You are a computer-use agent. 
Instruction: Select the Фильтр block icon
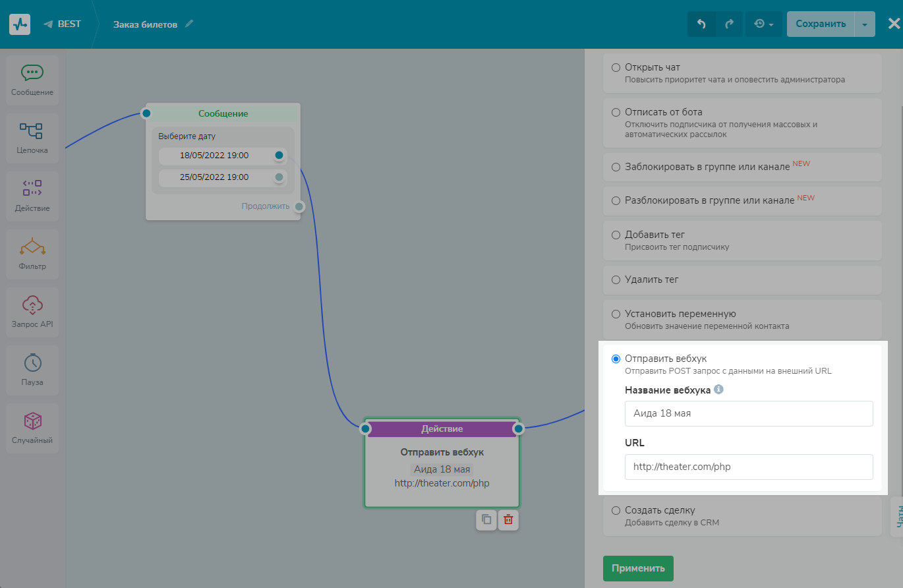coord(32,247)
